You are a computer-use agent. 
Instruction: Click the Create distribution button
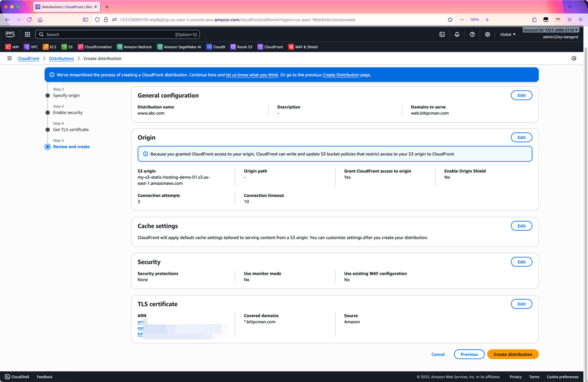coord(513,354)
